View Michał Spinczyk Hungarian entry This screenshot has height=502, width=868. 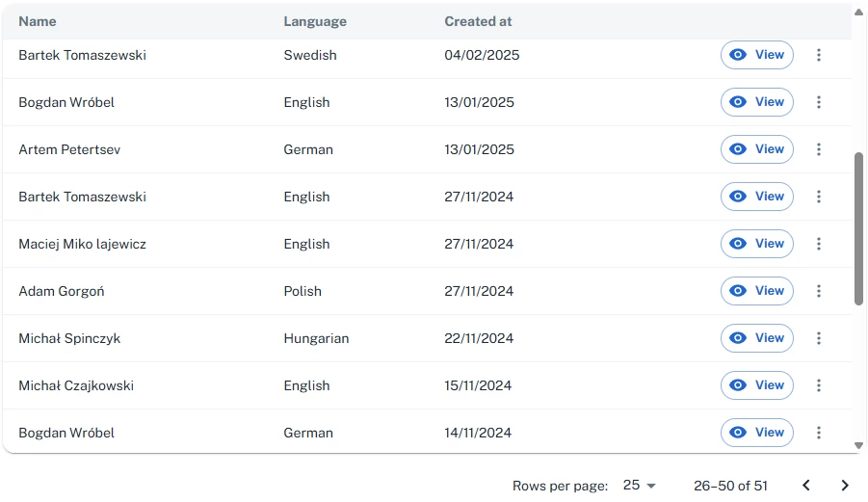click(x=757, y=338)
